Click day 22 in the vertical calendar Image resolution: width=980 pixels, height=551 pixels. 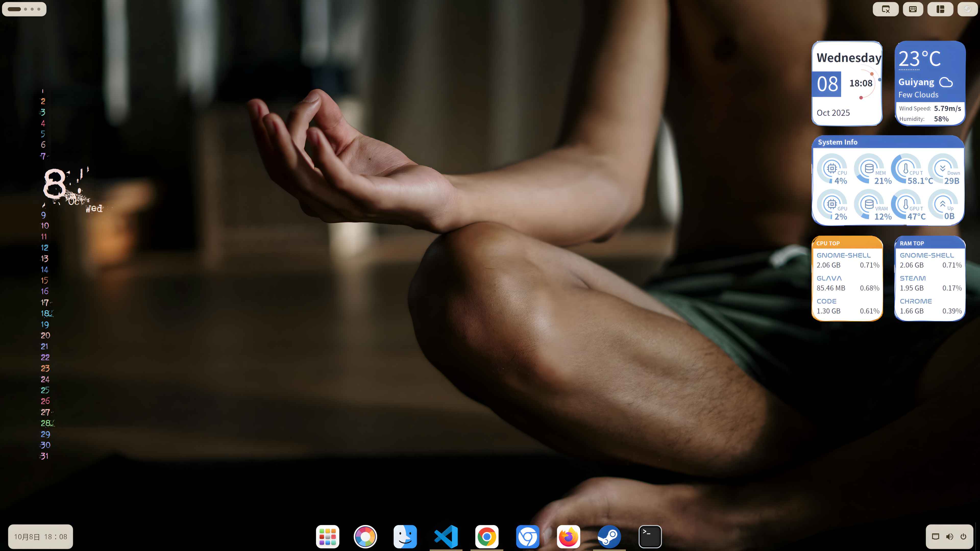[x=45, y=357]
